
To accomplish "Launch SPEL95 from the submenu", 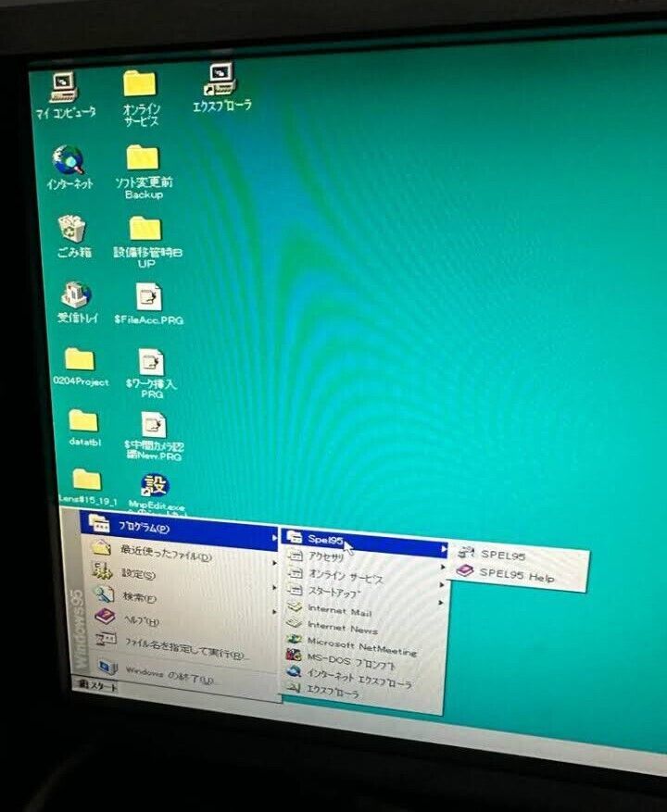I will [x=517, y=556].
